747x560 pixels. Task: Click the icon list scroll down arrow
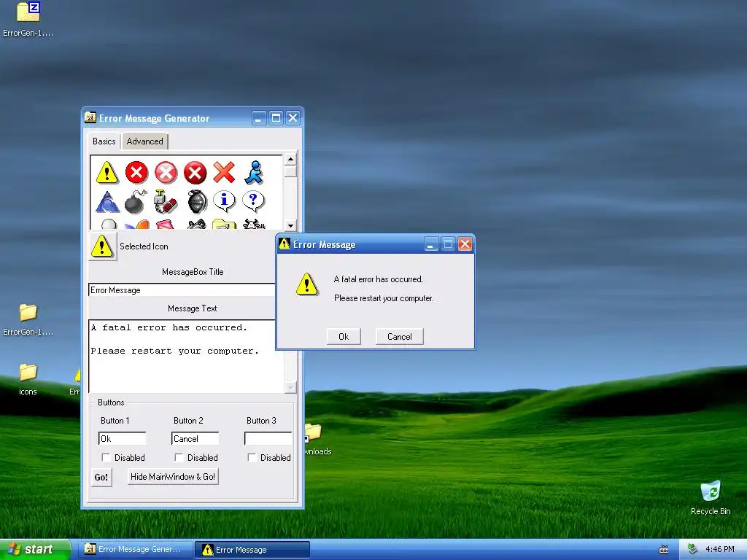click(x=290, y=225)
